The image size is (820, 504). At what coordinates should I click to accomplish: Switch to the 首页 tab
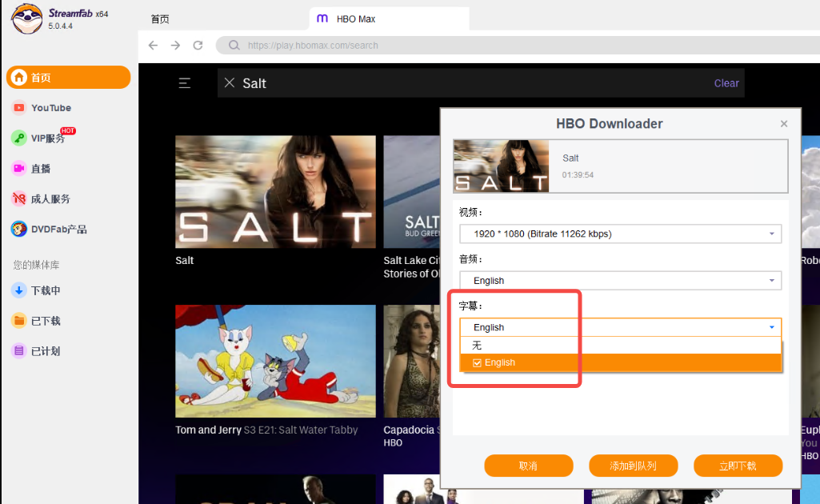tap(160, 19)
